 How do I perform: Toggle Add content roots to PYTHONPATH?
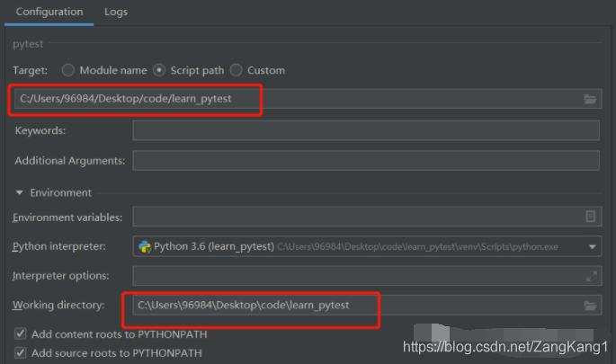20,333
